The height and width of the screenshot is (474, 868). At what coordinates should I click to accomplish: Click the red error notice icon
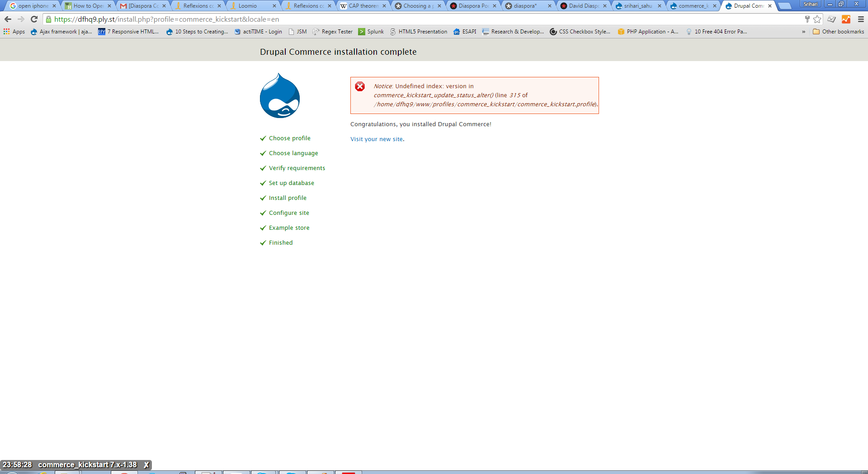pyautogui.click(x=359, y=85)
